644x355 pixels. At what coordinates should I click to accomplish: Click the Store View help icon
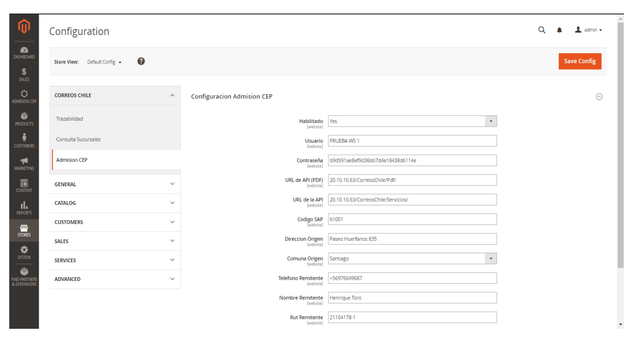pos(141,61)
